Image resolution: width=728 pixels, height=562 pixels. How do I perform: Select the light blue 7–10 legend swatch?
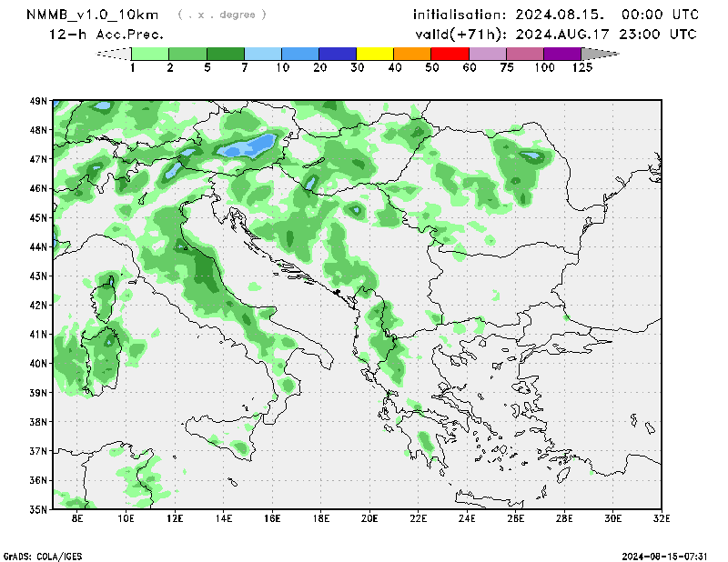click(x=263, y=54)
